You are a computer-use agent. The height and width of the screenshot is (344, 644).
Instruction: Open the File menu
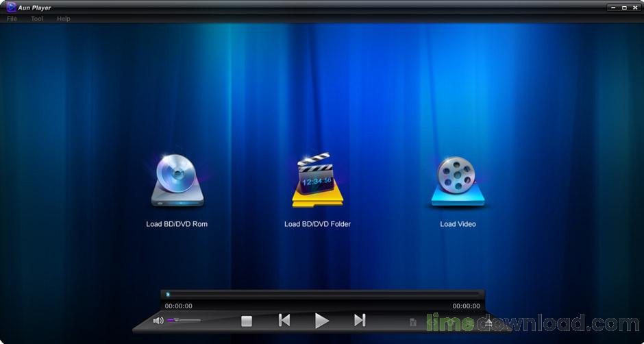(x=12, y=19)
